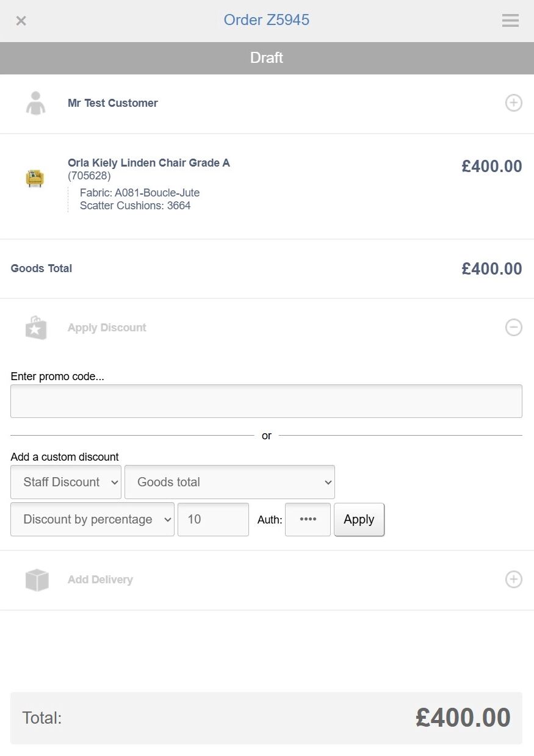Click the customer person icon
The image size is (534, 756).
pyautogui.click(x=35, y=103)
